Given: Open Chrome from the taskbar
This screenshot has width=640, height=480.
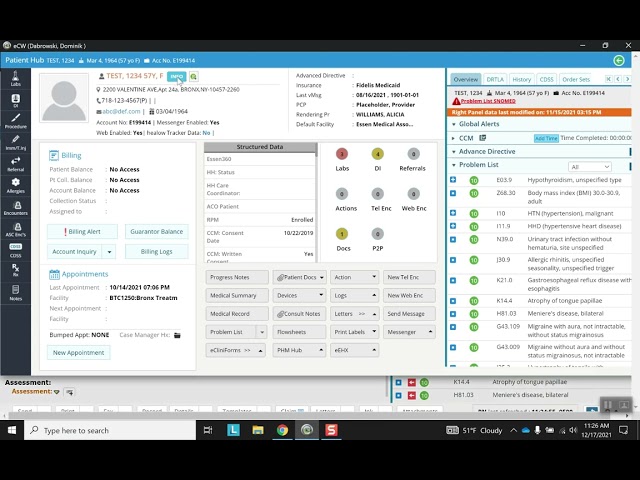Looking at the screenshot, I should coord(282,430).
